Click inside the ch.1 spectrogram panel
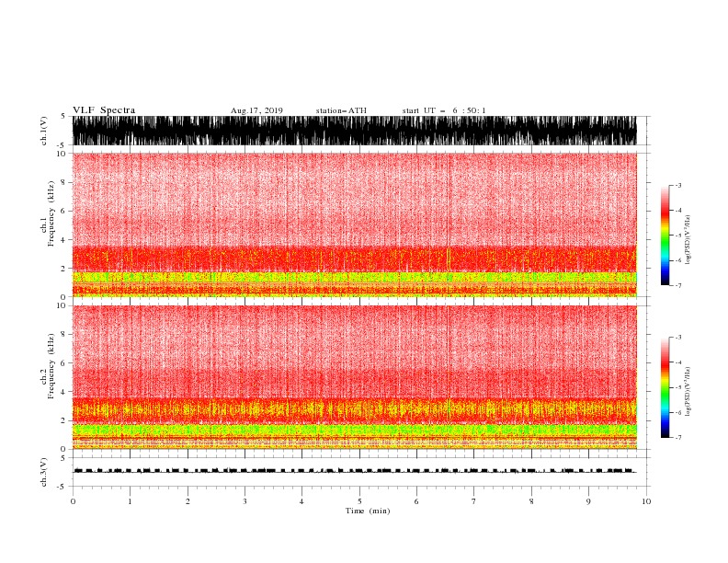 click(x=354, y=224)
